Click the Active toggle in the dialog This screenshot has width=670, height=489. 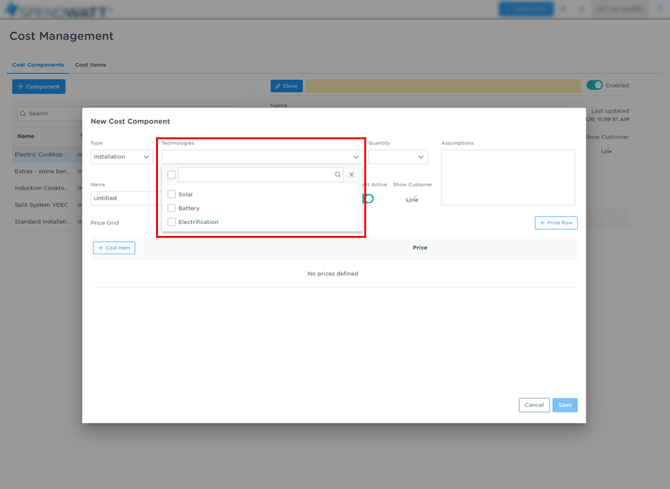(369, 199)
